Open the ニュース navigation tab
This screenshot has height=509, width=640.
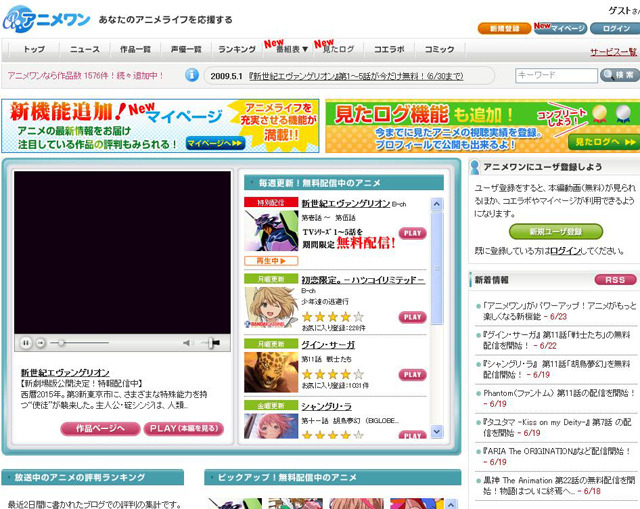[x=85, y=49]
